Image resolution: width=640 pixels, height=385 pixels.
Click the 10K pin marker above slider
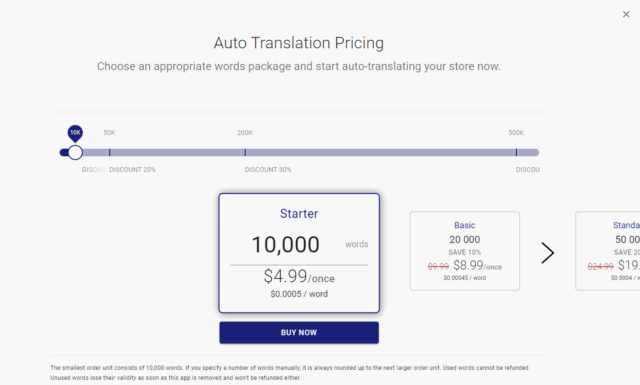[x=75, y=133]
